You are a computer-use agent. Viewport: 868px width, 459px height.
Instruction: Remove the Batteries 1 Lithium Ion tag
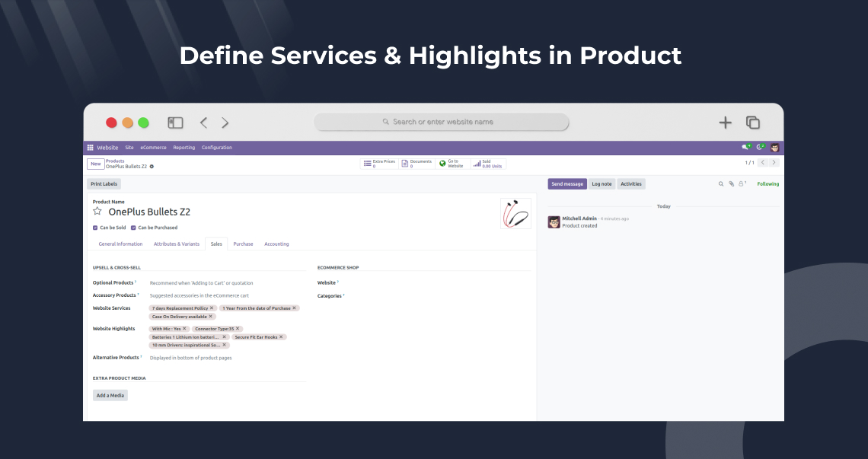(224, 336)
